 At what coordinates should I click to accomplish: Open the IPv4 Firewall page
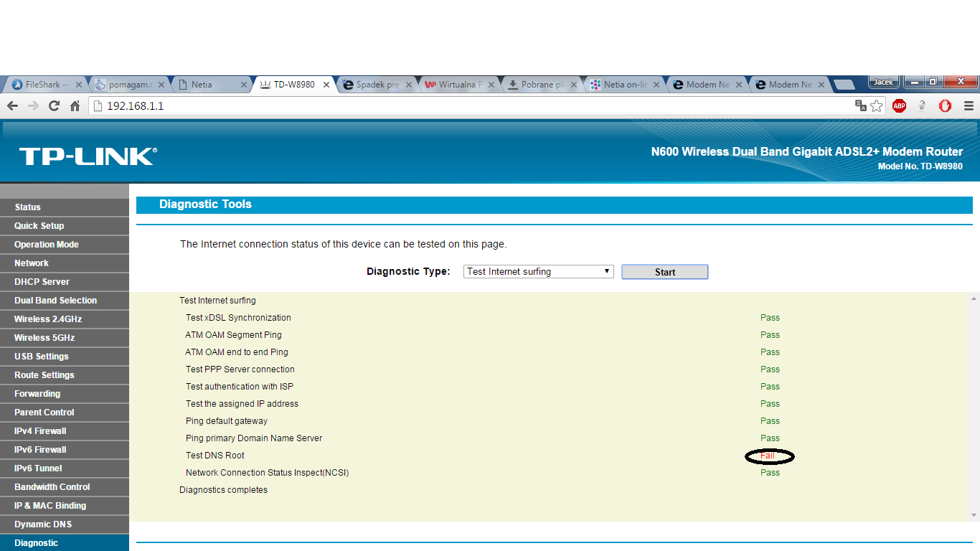tap(65, 431)
